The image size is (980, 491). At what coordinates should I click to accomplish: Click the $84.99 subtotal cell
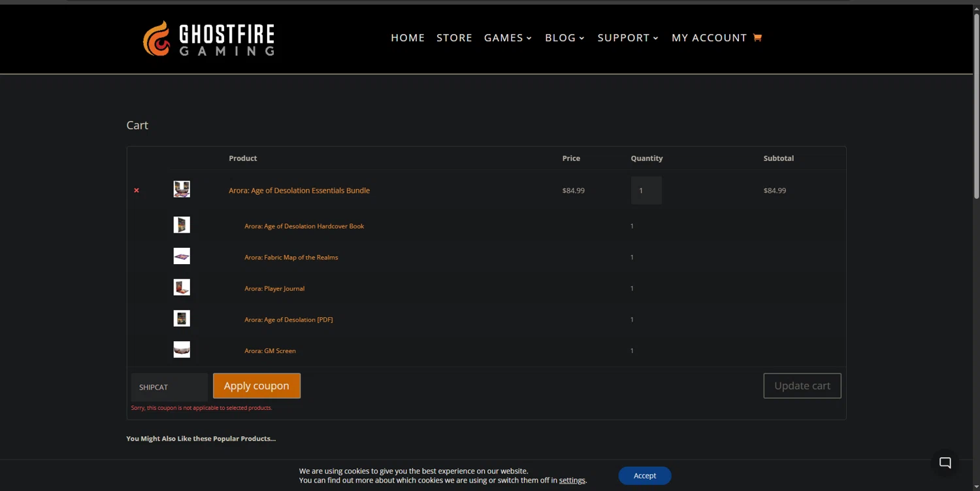[774, 191]
